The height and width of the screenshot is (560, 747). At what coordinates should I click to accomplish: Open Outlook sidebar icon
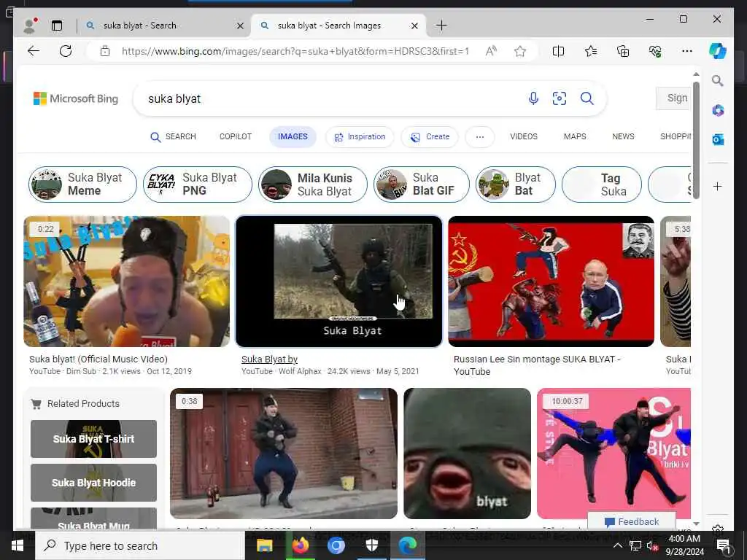[718, 139]
